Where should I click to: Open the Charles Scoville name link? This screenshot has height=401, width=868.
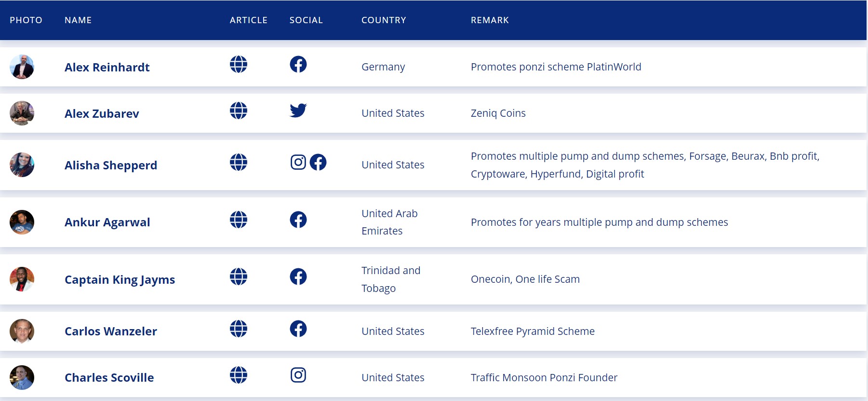click(109, 378)
